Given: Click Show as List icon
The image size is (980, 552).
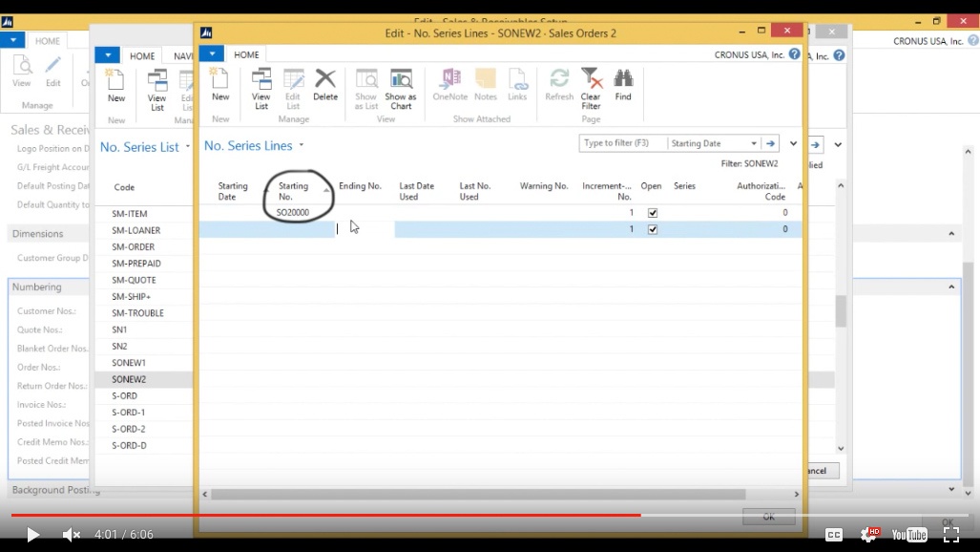Looking at the screenshot, I should click(x=366, y=89).
